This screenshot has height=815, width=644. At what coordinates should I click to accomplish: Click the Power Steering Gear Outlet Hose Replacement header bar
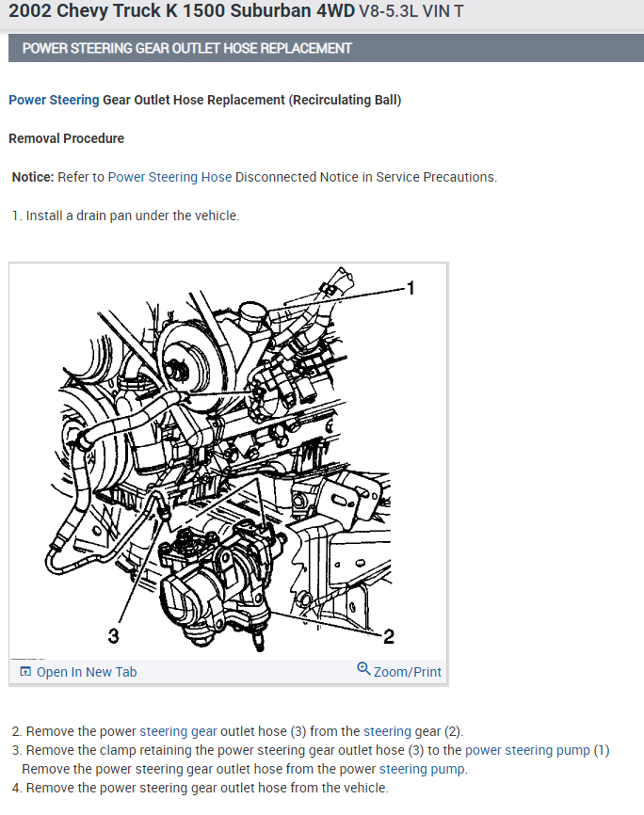click(x=326, y=48)
